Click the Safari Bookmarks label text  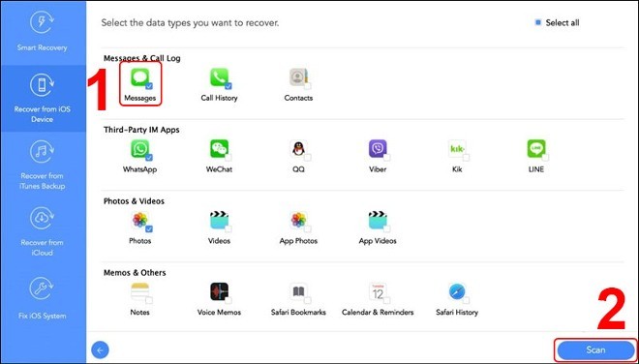click(x=299, y=313)
